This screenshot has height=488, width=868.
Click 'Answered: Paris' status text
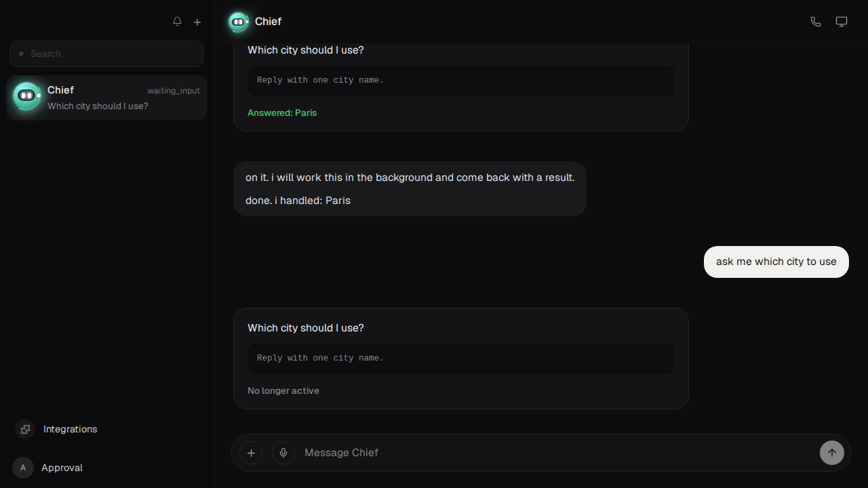[282, 113]
